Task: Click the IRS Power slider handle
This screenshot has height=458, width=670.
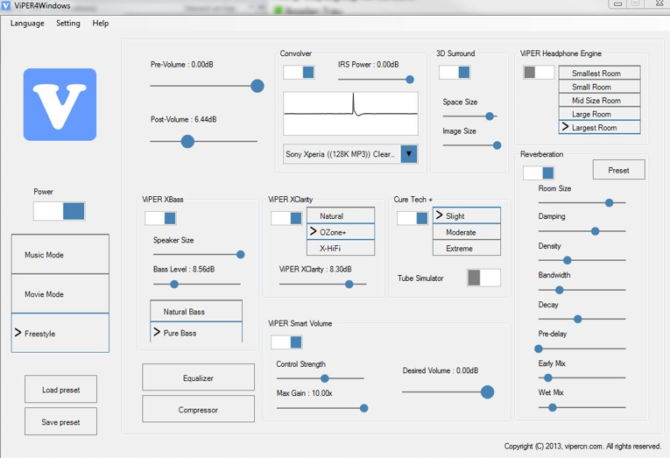Action: (410, 79)
